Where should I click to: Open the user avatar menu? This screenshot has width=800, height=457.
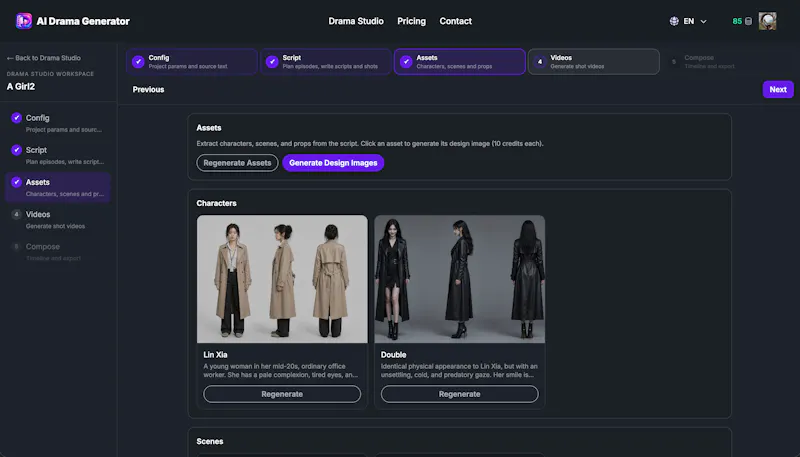point(767,21)
